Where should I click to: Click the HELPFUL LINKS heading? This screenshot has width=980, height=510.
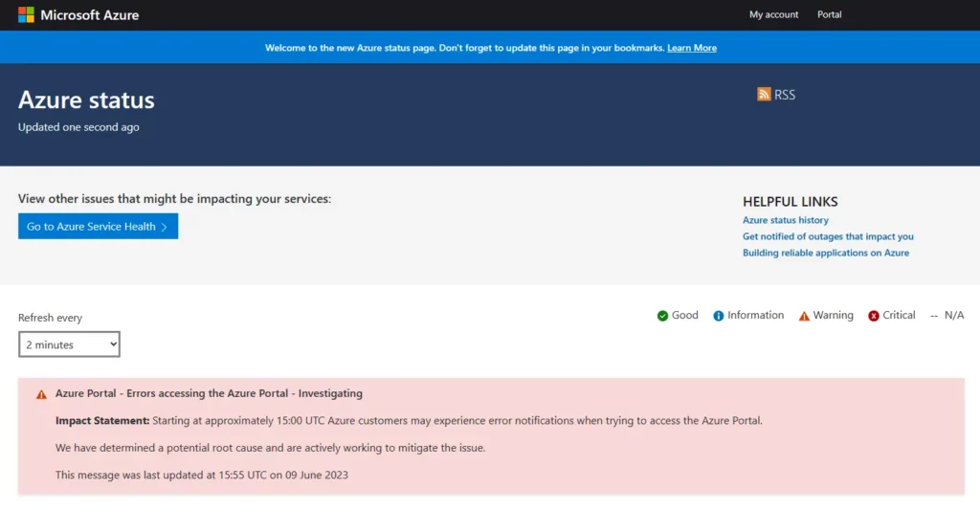tap(790, 201)
